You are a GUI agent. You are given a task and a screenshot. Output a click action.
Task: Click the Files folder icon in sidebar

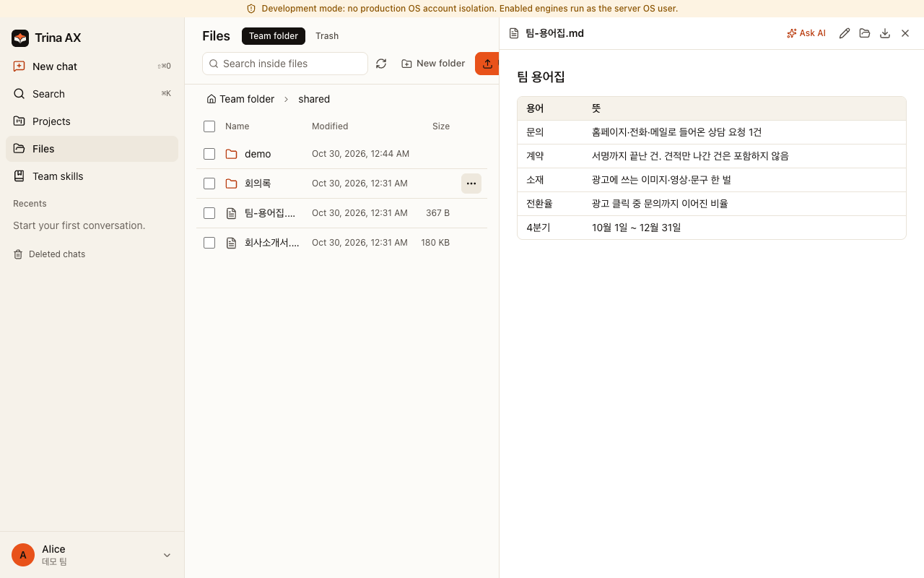19,149
